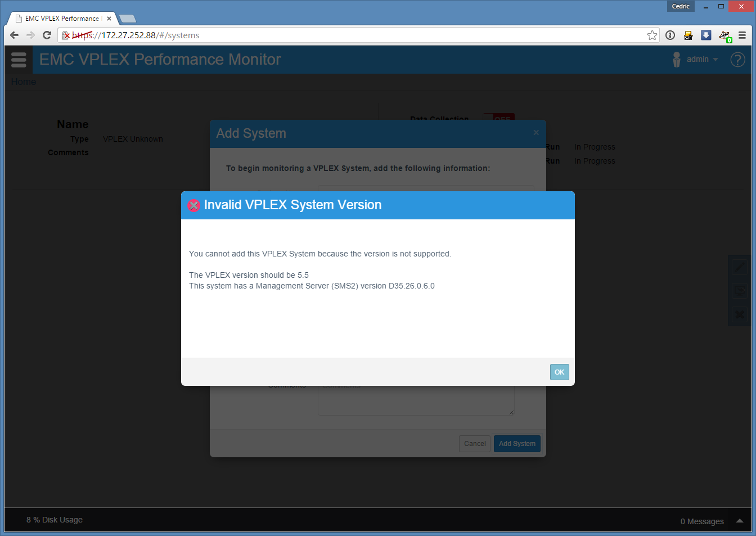Viewport: 756px width, 536px height.
Task: Click the blue download arrow extension icon
Action: 706,35
